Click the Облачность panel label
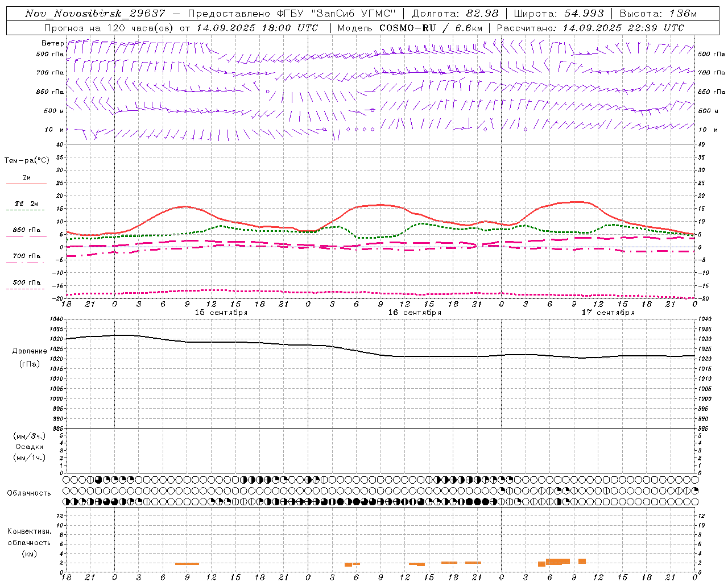The height and width of the screenshot is (582, 728). click(29, 493)
